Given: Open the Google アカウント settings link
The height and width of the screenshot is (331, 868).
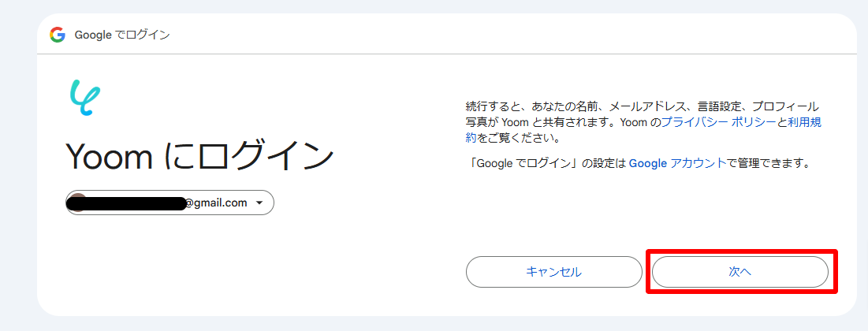Looking at the screenshot, I should pyautogui.click(x=676, y=163).
